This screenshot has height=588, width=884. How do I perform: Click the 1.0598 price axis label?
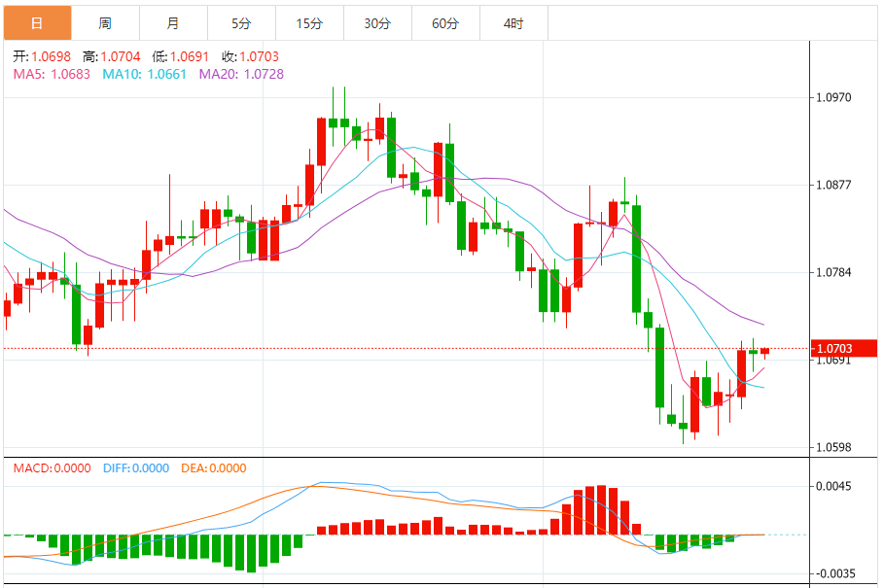pos(833,447)
